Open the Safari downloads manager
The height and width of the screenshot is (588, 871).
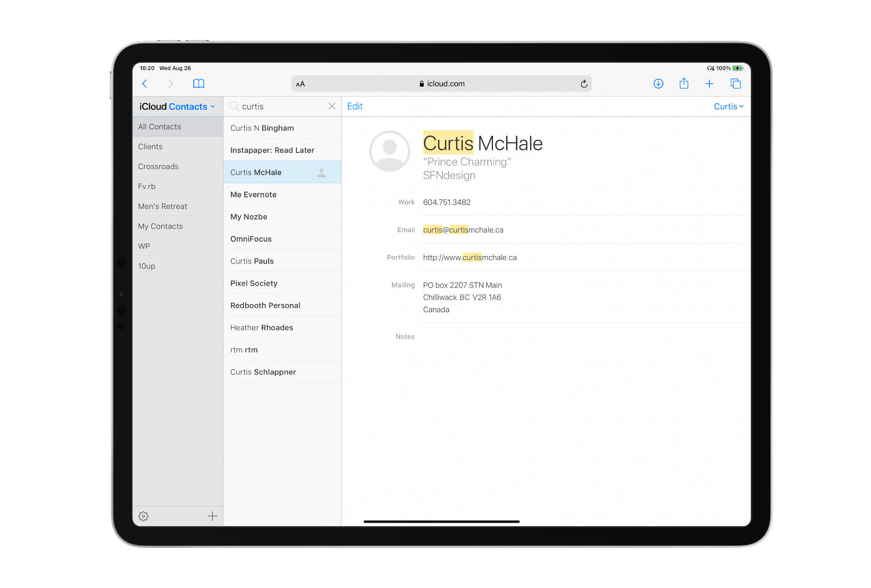click(658, 83)
